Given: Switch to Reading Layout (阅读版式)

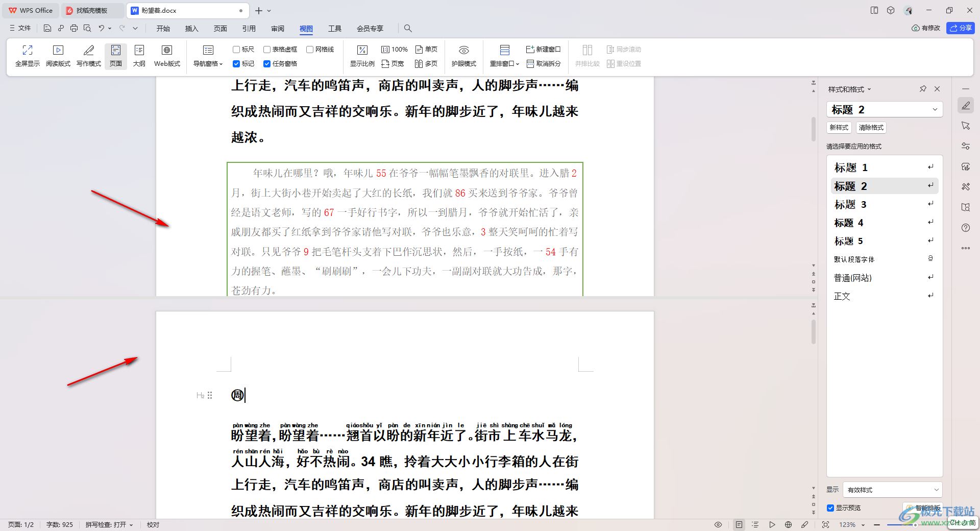Looking at the screenshot, I should pos(58,56).
